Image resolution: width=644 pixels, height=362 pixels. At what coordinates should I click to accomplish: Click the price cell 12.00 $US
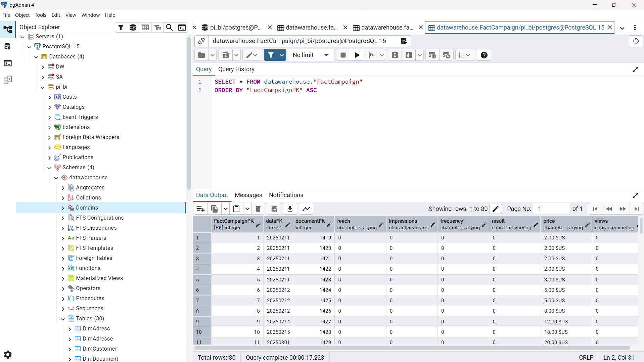coord(566,322)
